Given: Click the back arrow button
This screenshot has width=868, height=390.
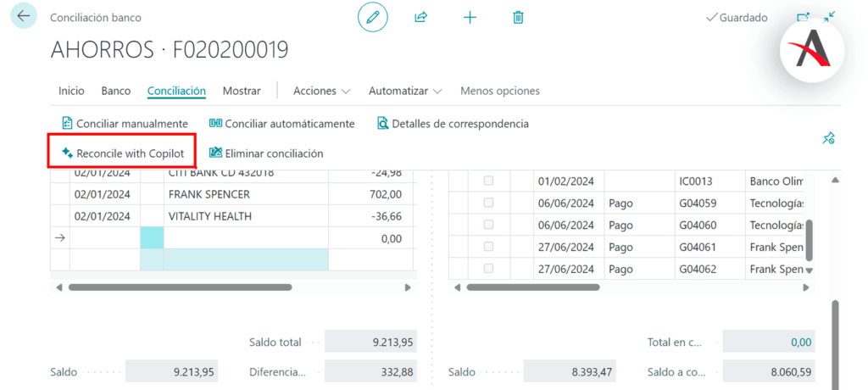Looking at the screenshot, I should 23,17.
